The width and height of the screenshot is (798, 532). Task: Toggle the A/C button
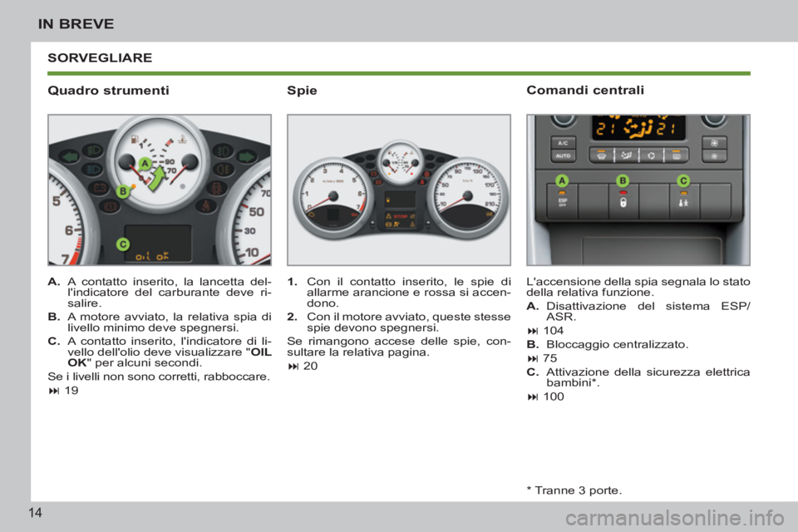pyautogui.click(x=564, y=142)
